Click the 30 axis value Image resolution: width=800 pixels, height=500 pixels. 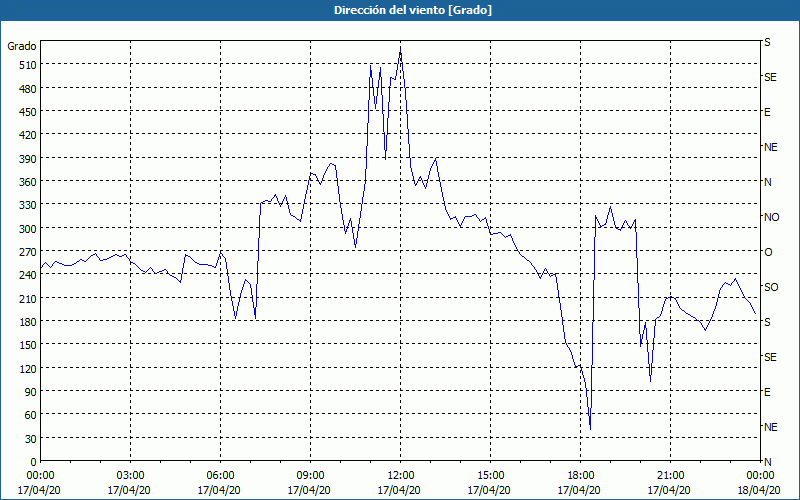click(x=31, y=439)
